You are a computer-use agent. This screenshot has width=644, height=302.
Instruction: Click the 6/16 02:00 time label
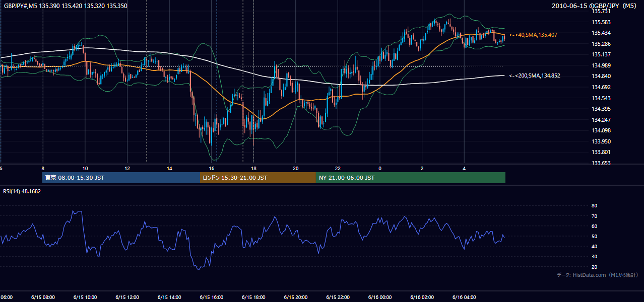click(422, 297)
